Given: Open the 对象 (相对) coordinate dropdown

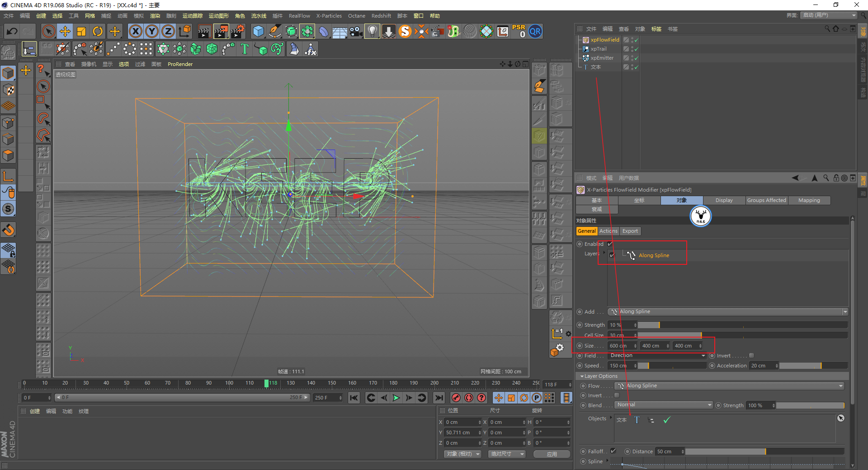Looking at the screenshot, I should click(x=463, y=454).
